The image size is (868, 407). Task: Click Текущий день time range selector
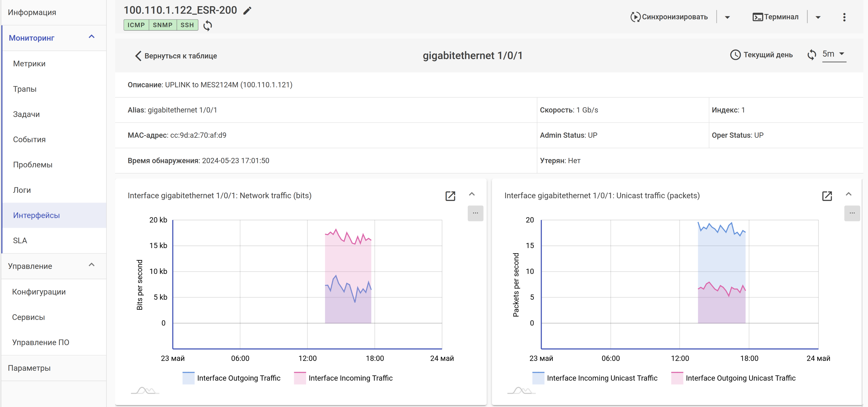(x=761, y=55)
